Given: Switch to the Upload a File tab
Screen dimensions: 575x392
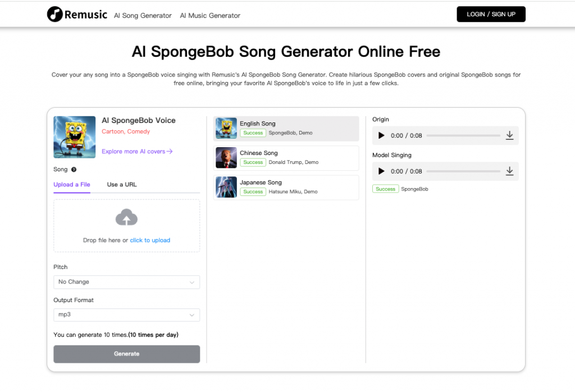Looking at the screenshot, I should coord(72,185).
